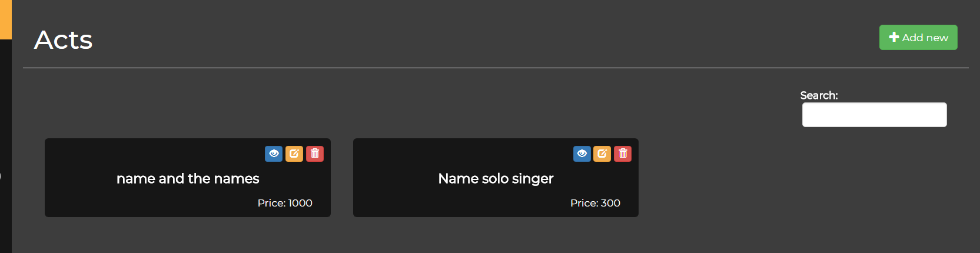This screenshot has width=980, height=253.
Task: Focus the Search input field
Action: [x=874, y=115]
